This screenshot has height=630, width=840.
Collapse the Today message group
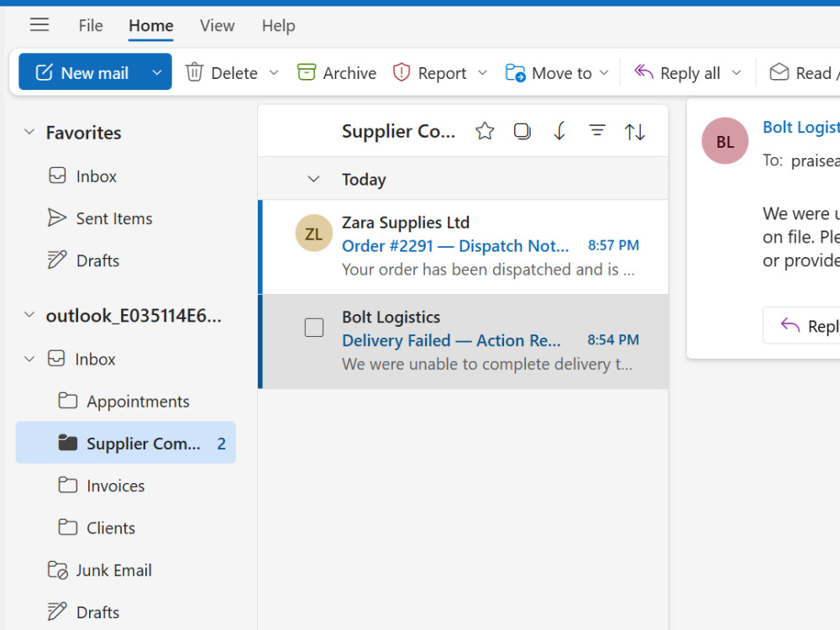(314, 179)
